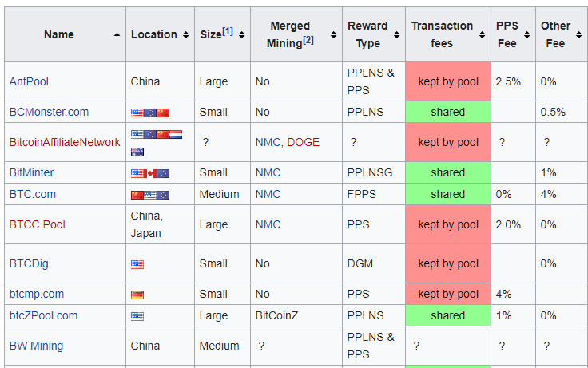The height and width of the screenshot is (368, 588).
Task: Click the Australian flag in BitcoinAffiliateNetwork row
Action: coord(137,152)
